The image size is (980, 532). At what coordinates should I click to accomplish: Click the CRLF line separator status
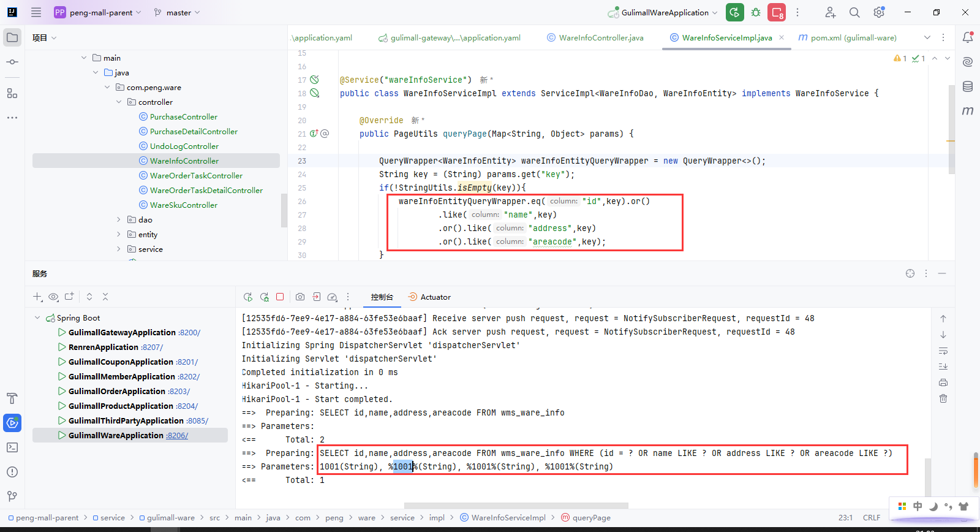pos(872,517)
